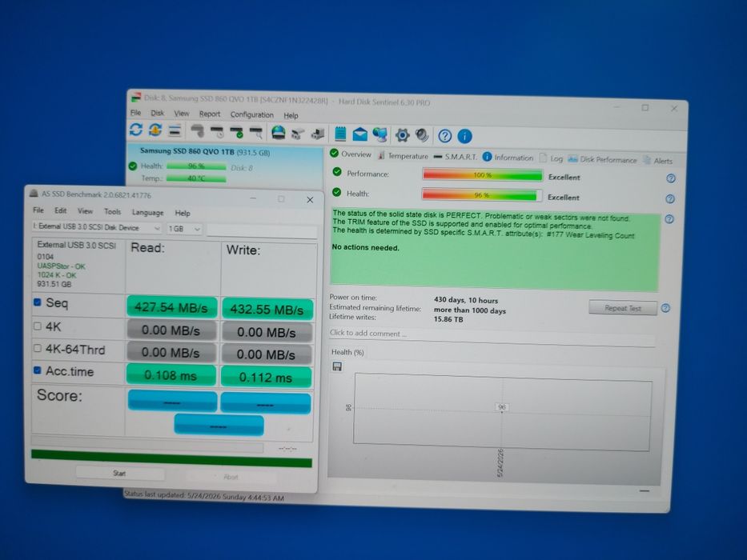Click the disk icon with magnifier

tap(256, 132)
